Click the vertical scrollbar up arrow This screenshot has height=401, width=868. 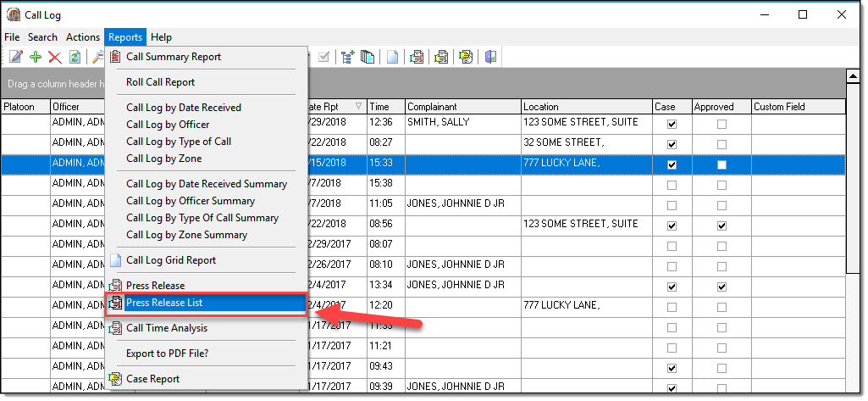click(854, 75)
